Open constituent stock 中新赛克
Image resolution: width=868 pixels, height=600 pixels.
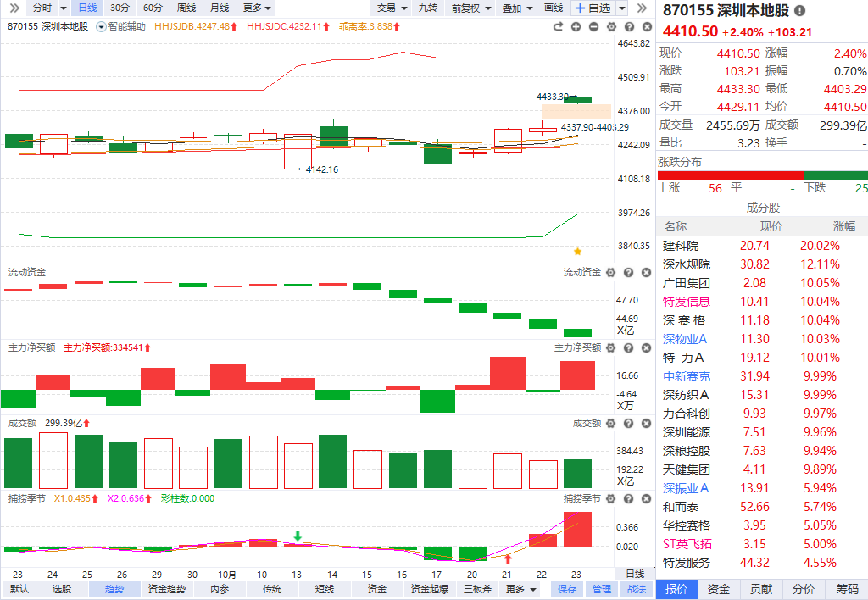point(687,376)
